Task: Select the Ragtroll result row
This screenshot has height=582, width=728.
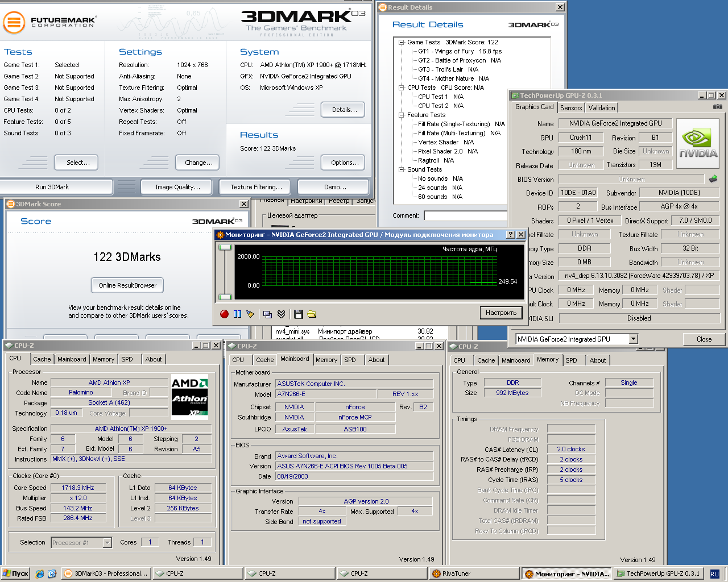Action: (x=436, y=160)
